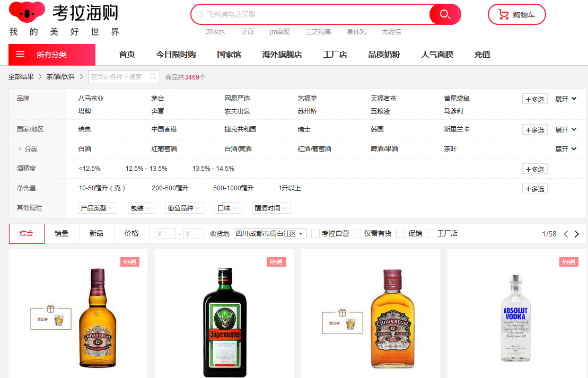Toggle the 仅看有货 checkbox
588x378 pixels.
click(358, 234)
